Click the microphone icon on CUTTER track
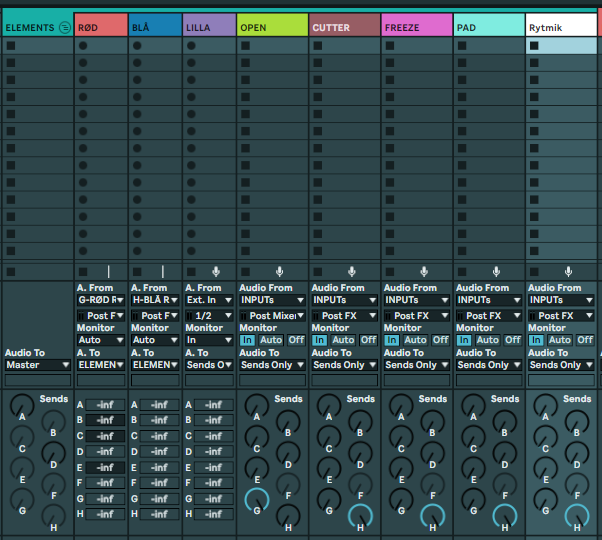Screen dimensions: 602x540 351,271
